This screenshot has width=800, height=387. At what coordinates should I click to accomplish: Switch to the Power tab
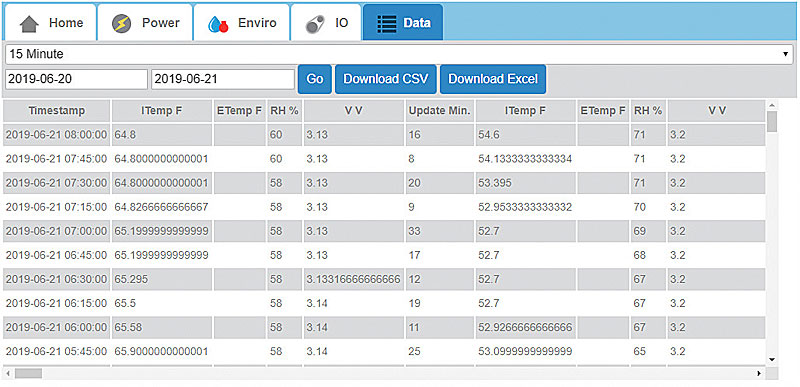(x=145, y=22)
